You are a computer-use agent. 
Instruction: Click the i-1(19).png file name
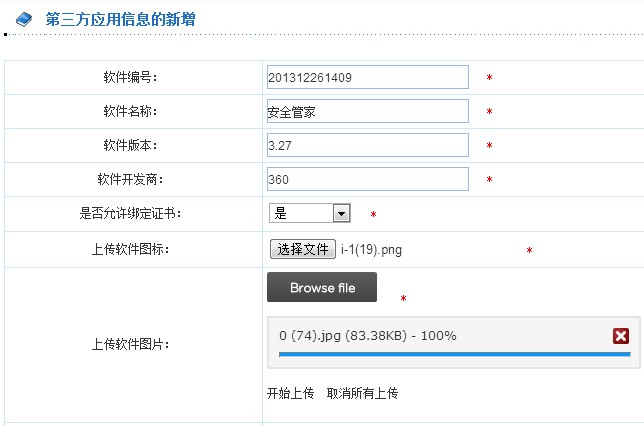[x=371, y=249]
